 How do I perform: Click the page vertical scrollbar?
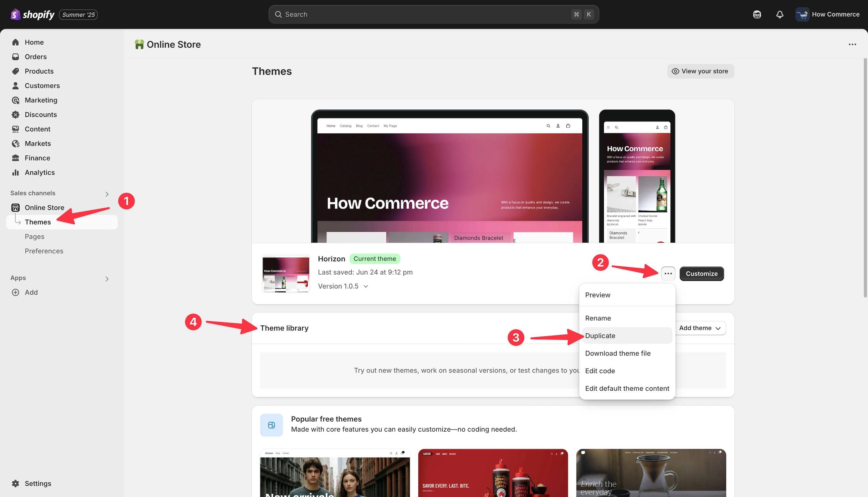coord(865,178)
